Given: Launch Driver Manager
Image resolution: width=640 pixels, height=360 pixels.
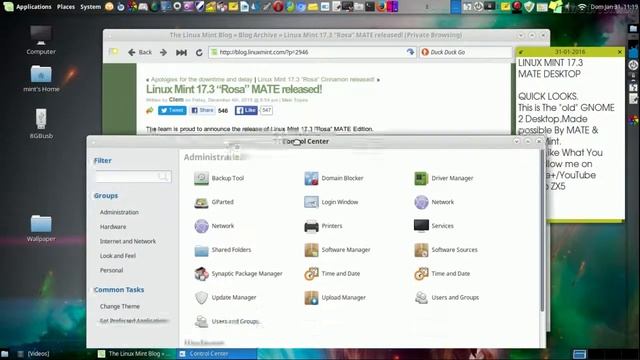Looking at the screenshot, I should pos(444,178).
